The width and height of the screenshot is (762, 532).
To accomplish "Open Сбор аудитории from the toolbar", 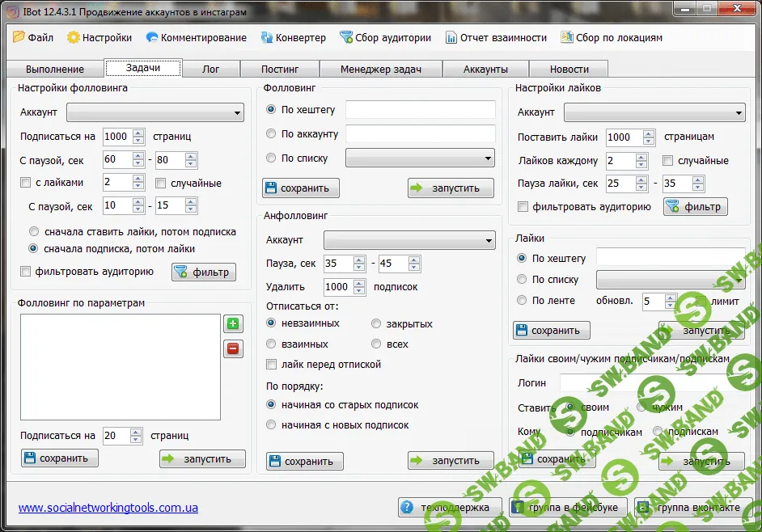I will click(x=385, y=37).
